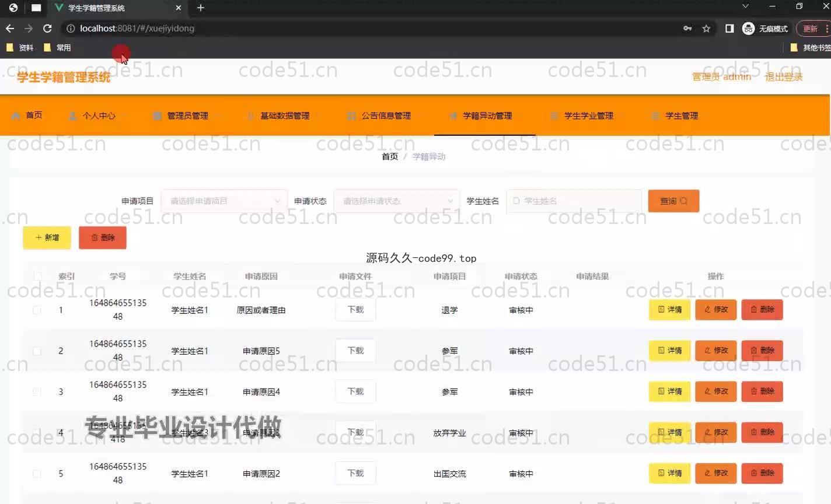Open a new browser tab with plus
Image resolution: width=831 pixels, height=504 pixels.
coord(201,8)
